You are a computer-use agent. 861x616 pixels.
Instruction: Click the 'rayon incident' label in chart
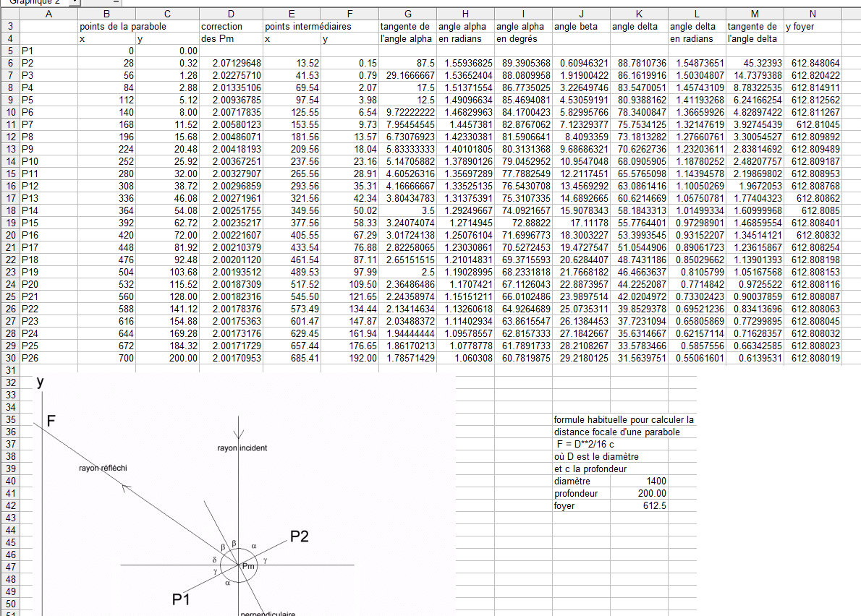(242, 448)
